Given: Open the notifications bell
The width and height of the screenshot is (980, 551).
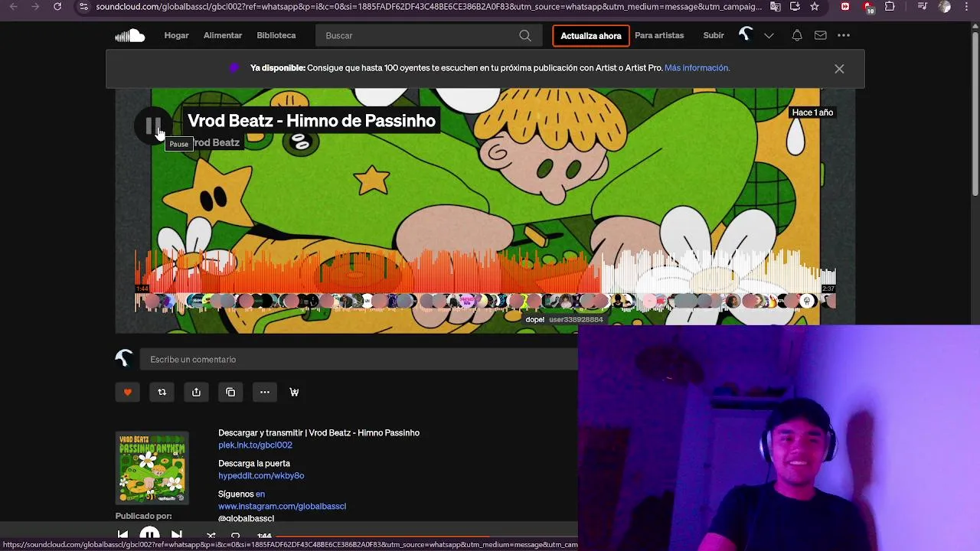Looking at the screenshot, I should pyautogui.click(x=797, y=35).
